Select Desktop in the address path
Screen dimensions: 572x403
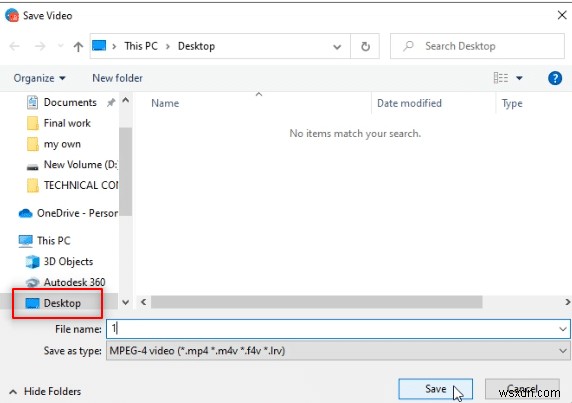click(x=196, y=46)
